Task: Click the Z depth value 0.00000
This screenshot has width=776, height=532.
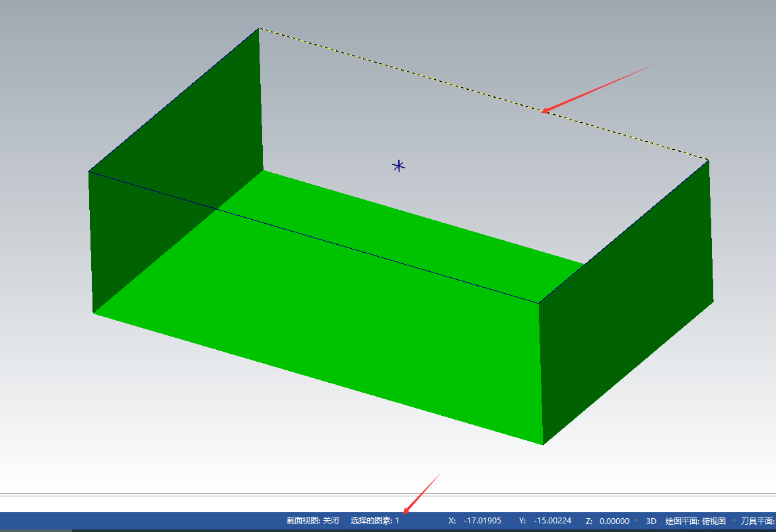Action: [614, 521]
